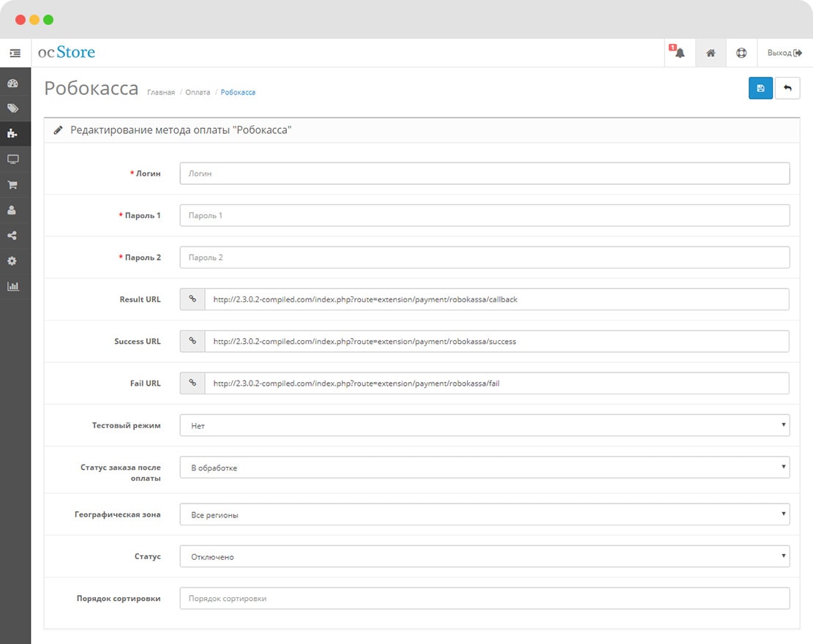Click the Result URL text field
Screen dimensions: 813x644
tap(497, 299)
